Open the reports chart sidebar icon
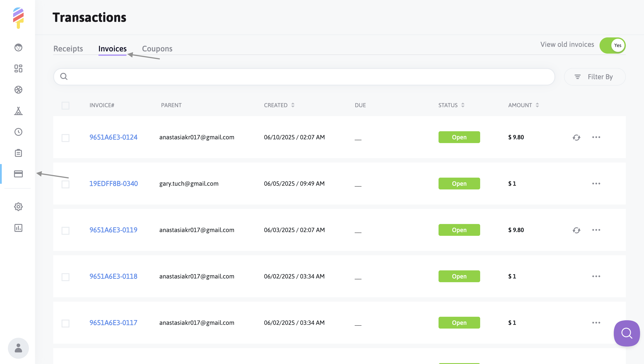Image resolution: width=644 pixels, height=364 pixels. tap(18, 228)
